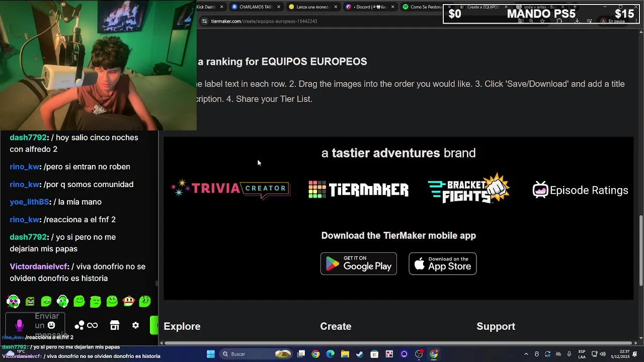Open OBS Studio from the taskbar
This screenshot has width=644, height=362.
419,354
